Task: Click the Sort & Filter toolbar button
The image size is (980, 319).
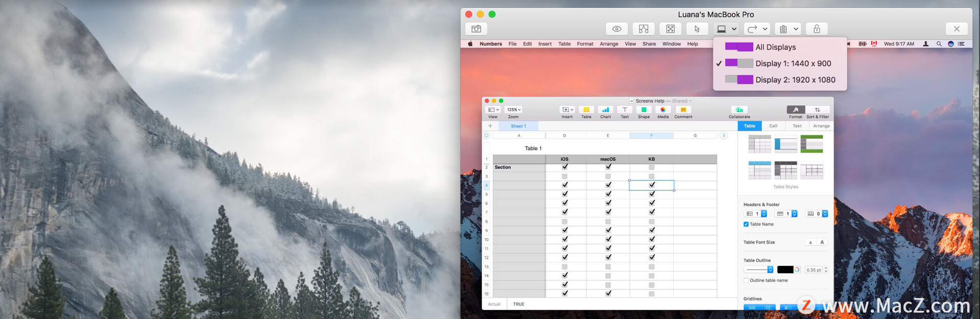Action: pyautogui.click(x=818, y=110)
